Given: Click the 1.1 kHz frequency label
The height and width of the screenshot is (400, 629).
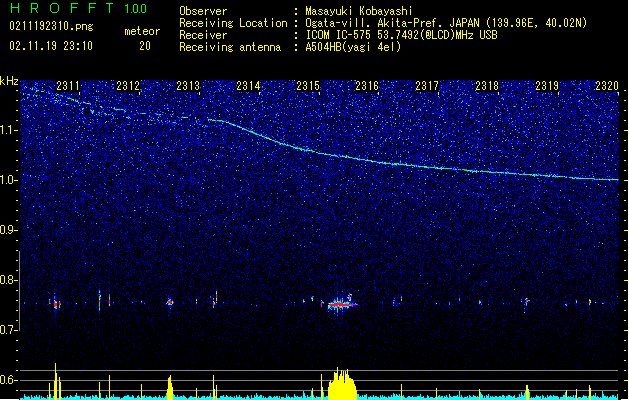Looking at the screenshot, I should pyautogui.click(x=9, y=130).
